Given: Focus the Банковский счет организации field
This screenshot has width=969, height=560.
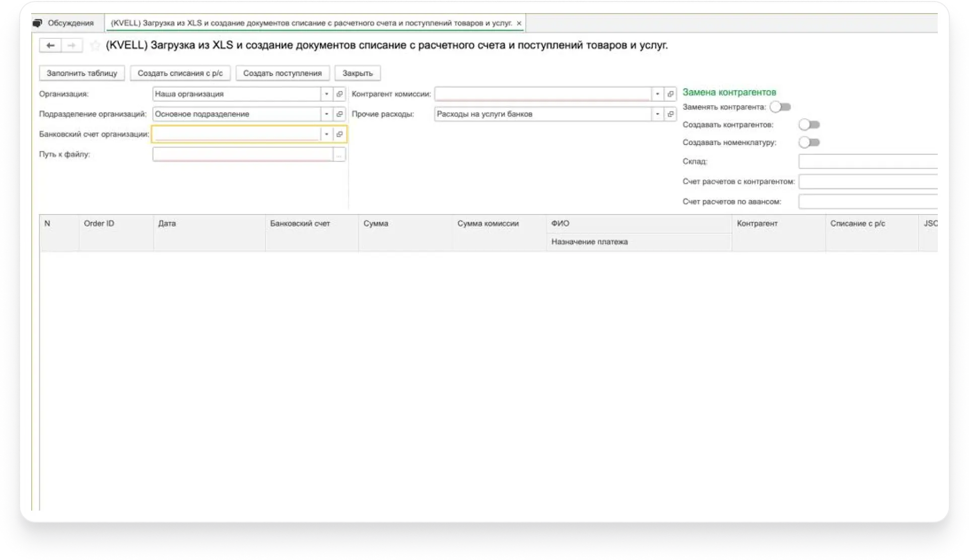Looking at the screenshot, I should click(x=237, y=134).
